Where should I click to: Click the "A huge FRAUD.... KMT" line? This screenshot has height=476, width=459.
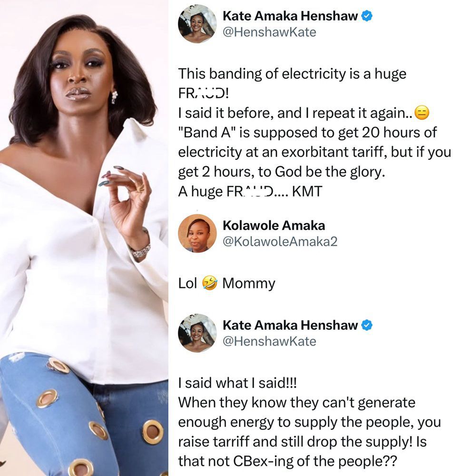250,191
